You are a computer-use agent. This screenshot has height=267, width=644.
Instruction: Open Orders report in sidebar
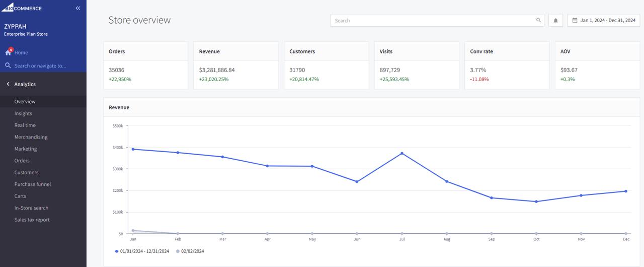[x=43, y=161]
